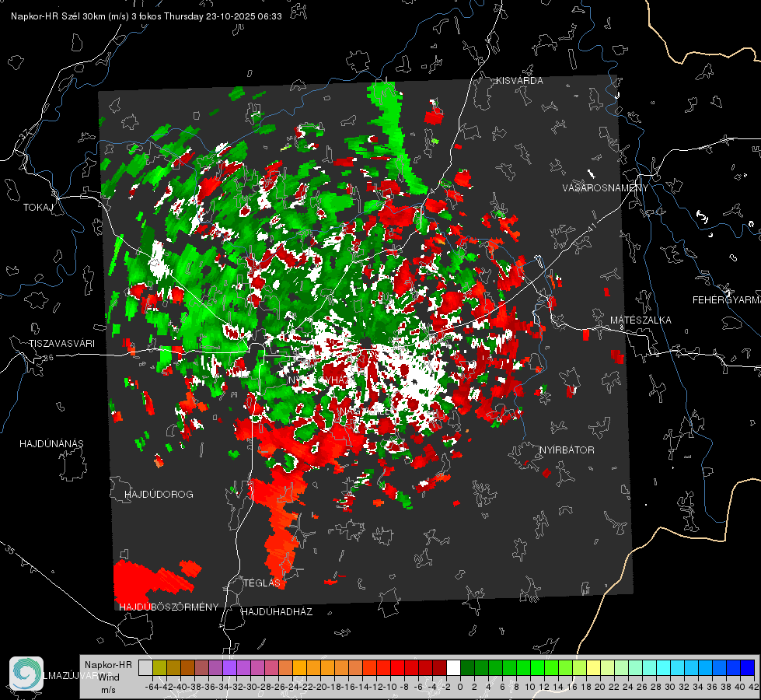Image resolution: width=761 pixels, height=700 pixels.
Task: Pick the gray swatch at the legend's left end
Action: (x=145, y=668)
